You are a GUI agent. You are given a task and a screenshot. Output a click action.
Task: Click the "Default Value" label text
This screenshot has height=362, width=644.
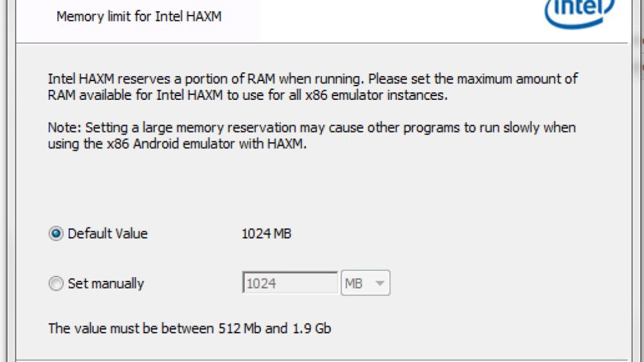(x=108, y=234)
